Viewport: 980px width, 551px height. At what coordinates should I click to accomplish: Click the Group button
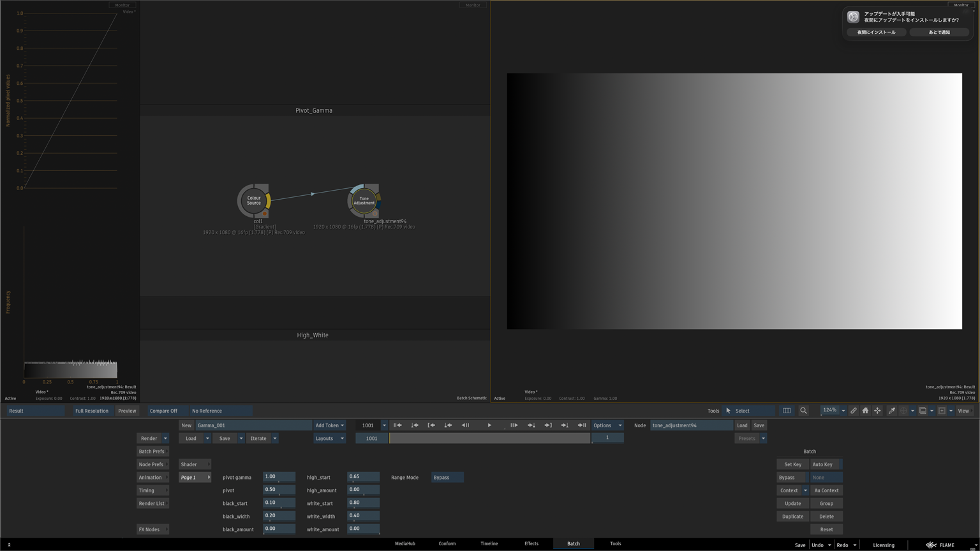(826, 503)
